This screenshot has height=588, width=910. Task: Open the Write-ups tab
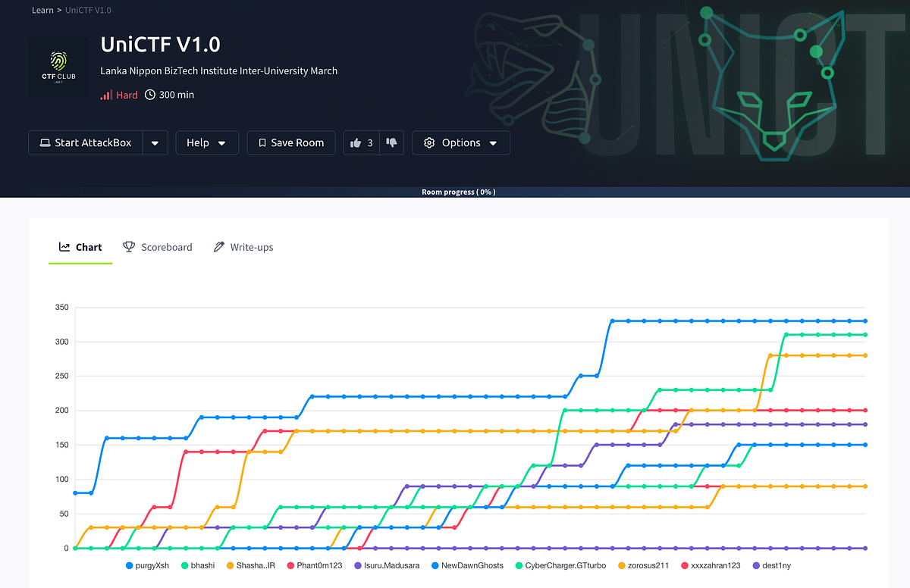(x=251, y=247)
